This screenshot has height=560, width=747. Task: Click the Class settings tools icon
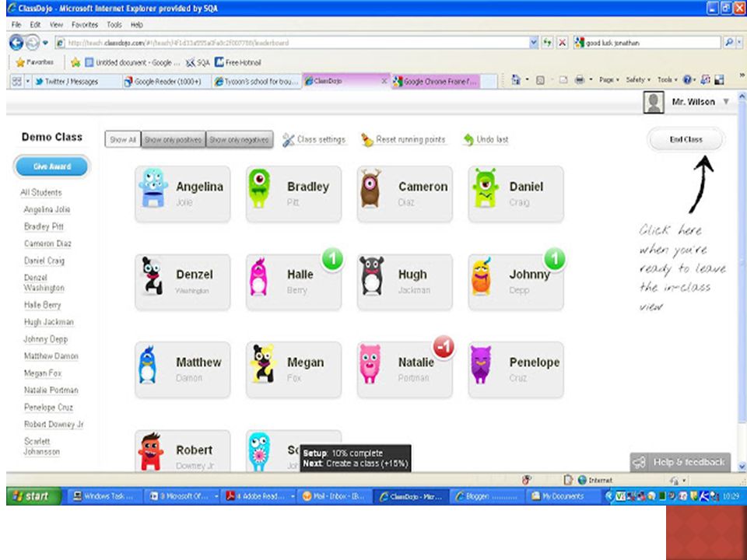(x=288, y=140)
